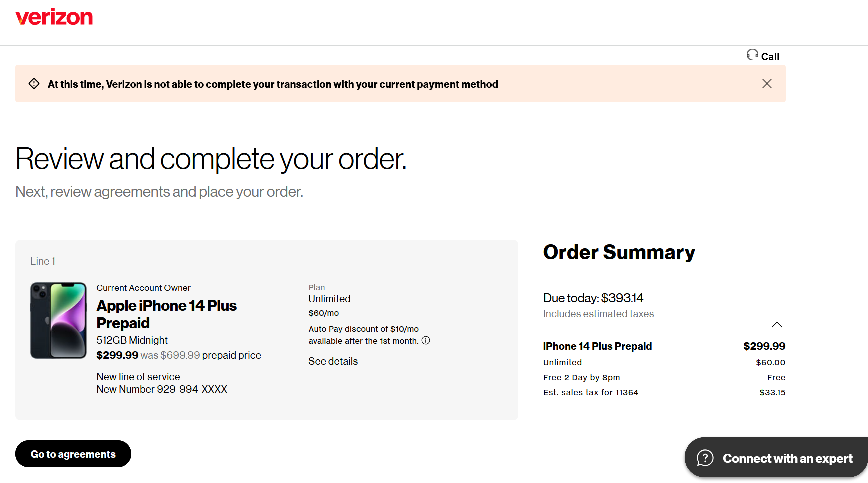Image resolution: width=868 pixels, height=483 pixels.
Task: Dismiss the payment error banner
Action: click(767, 84)
